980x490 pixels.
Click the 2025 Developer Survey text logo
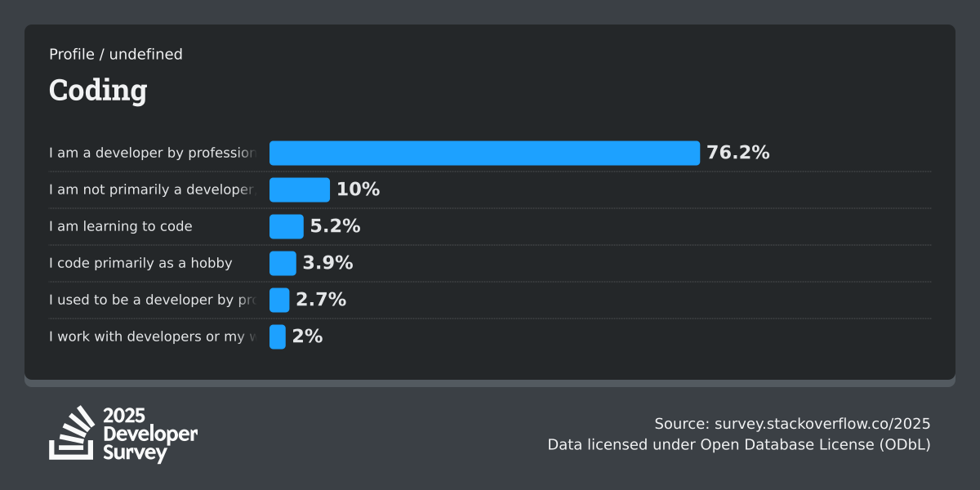(x=150, y=434)
